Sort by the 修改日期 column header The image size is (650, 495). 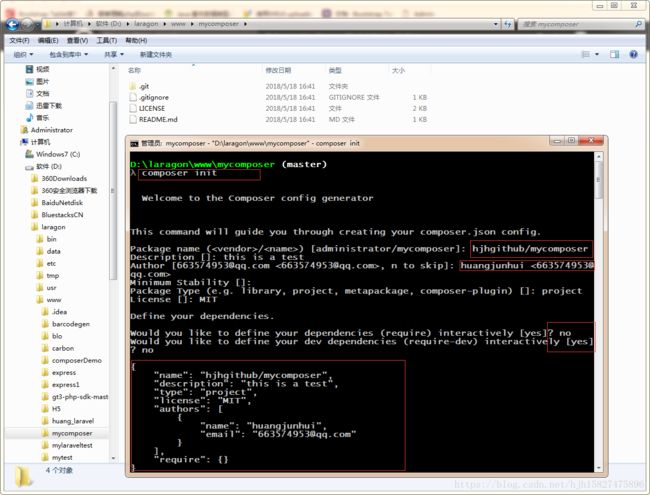coord(278,70)
